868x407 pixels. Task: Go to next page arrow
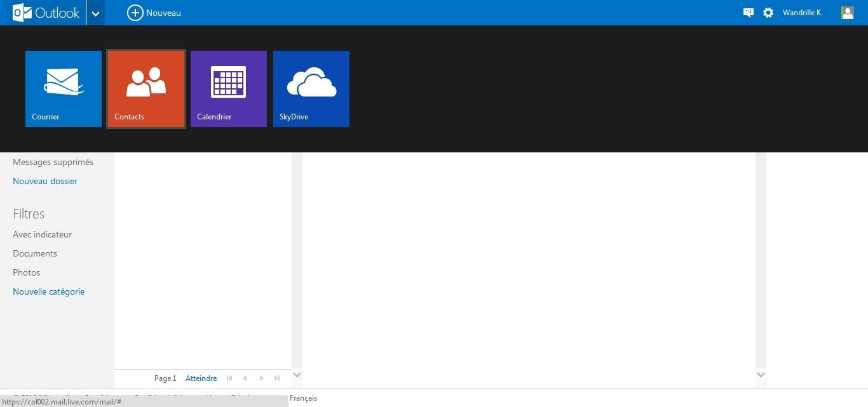point(261,378)
